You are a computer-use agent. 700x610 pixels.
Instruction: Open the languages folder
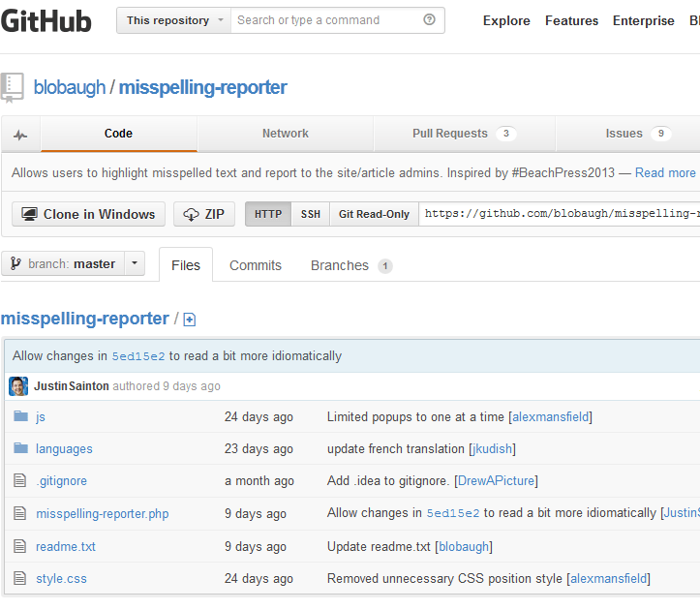64,449
